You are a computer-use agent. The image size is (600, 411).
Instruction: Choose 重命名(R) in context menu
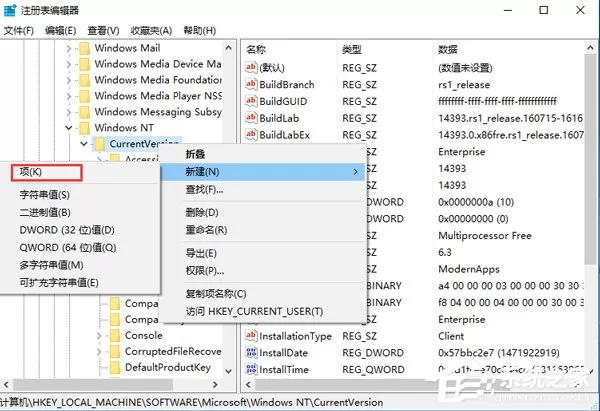pos(262,230)
